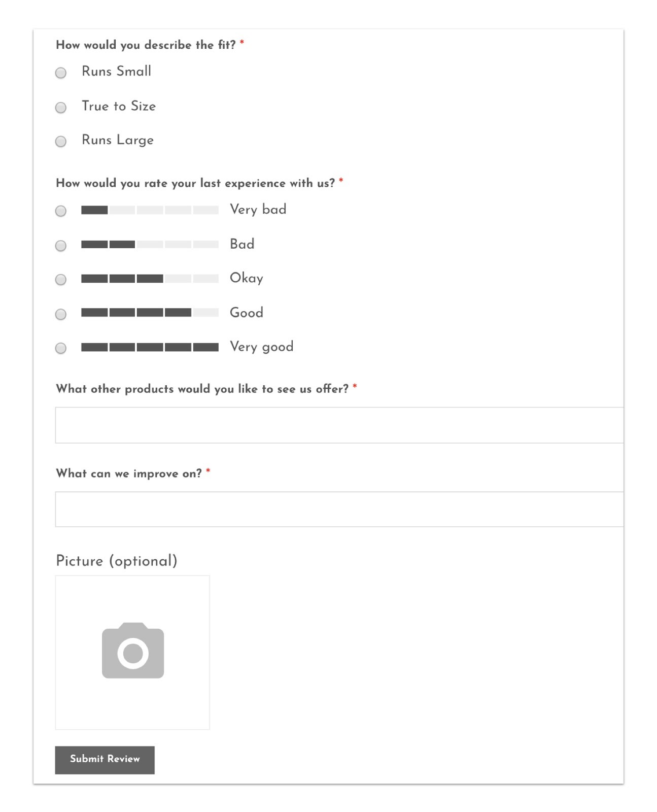Click the four-segment rating bar for Good

coord(150,313)
